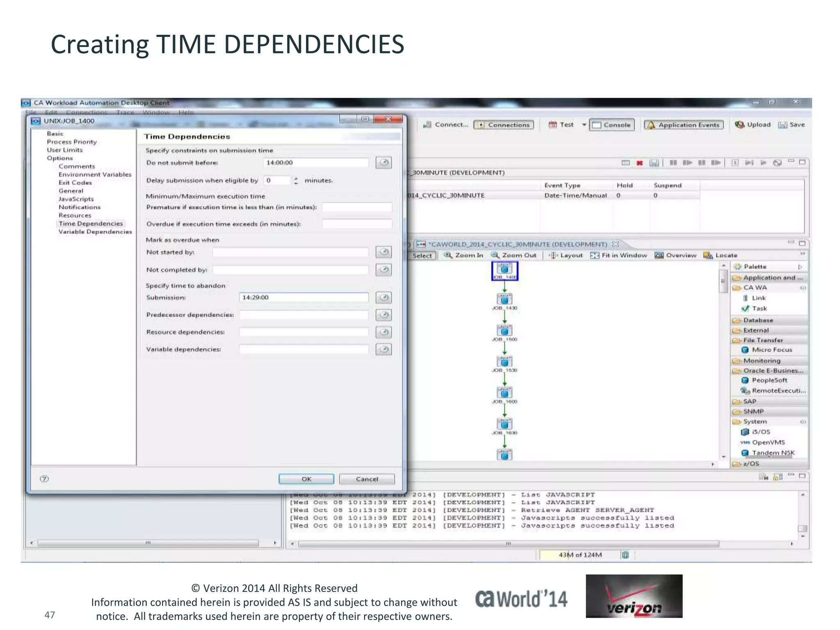Select JOB_1630 node in workflow
This screenshot has height=630, width=840.
(504, 427)
